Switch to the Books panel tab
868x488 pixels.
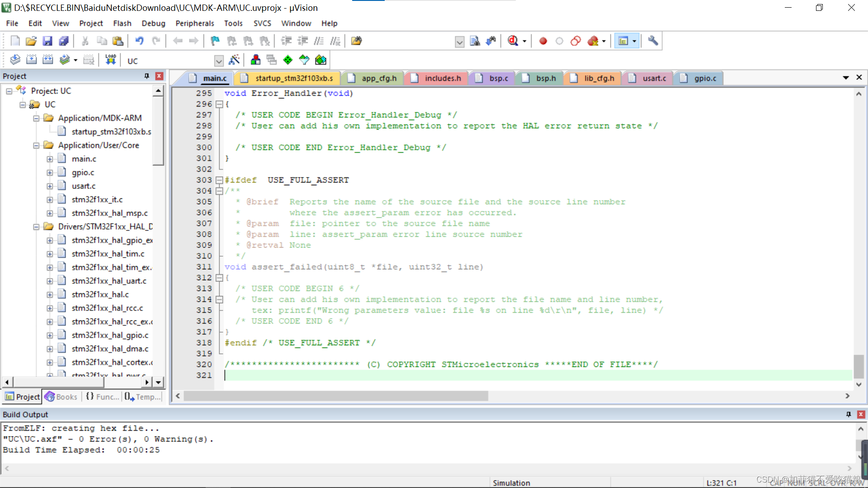(x=61, y=397)
